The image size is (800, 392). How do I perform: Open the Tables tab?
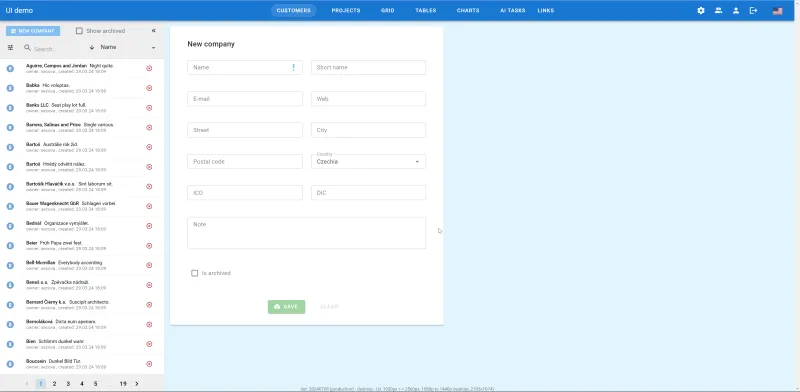point(426,10)
